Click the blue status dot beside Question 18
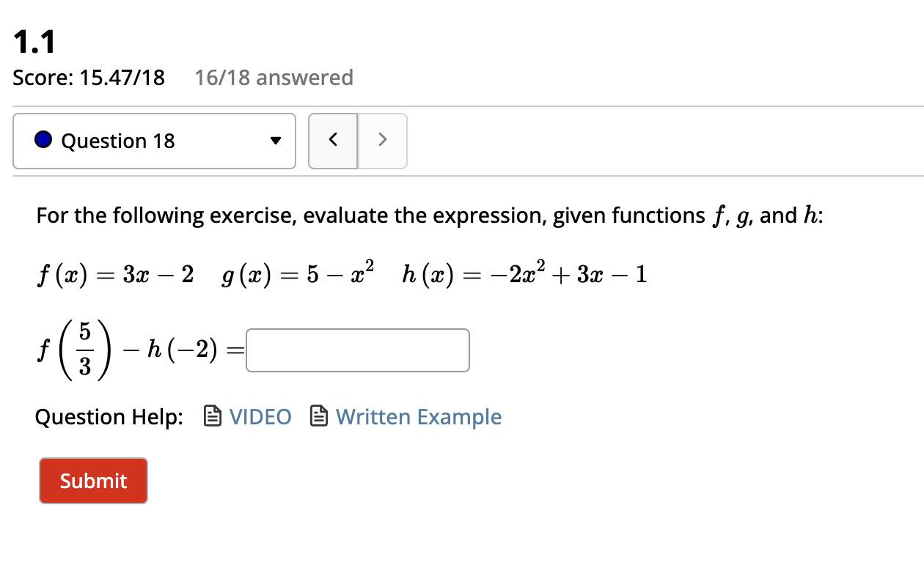This screenshot has height=579, width=924. tap(43, 141)
